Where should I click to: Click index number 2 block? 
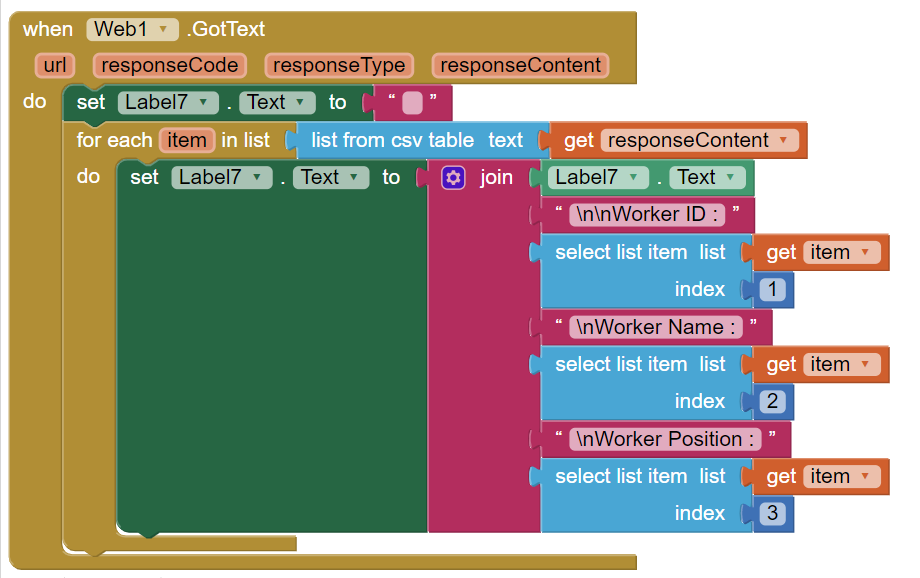click(x=772, y=402)
